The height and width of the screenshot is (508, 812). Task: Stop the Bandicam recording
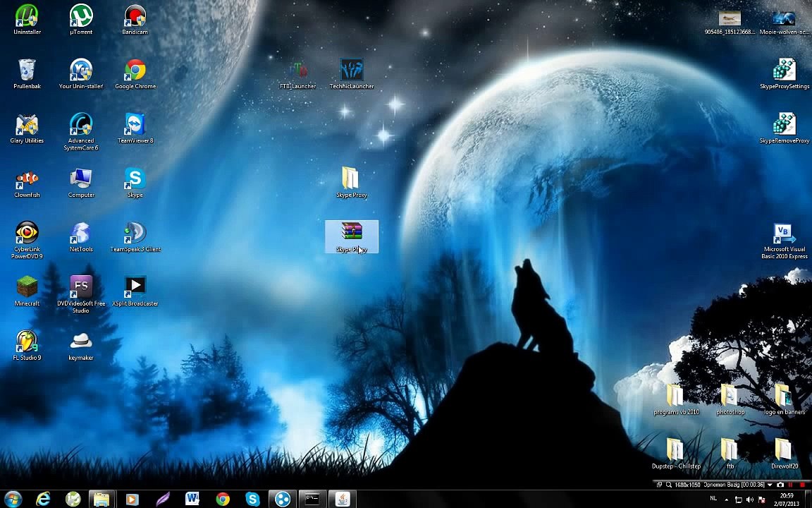[803, 485]
